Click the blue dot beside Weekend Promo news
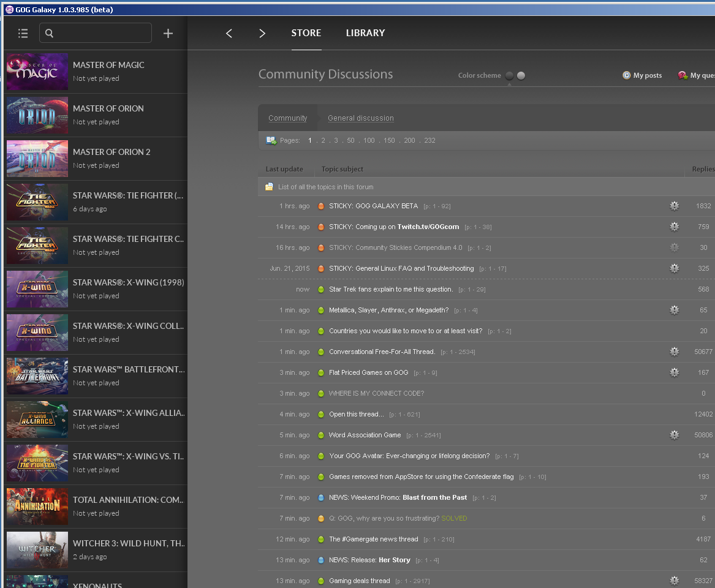The width and height of the screenshot is (715, 588). (321, 498)
